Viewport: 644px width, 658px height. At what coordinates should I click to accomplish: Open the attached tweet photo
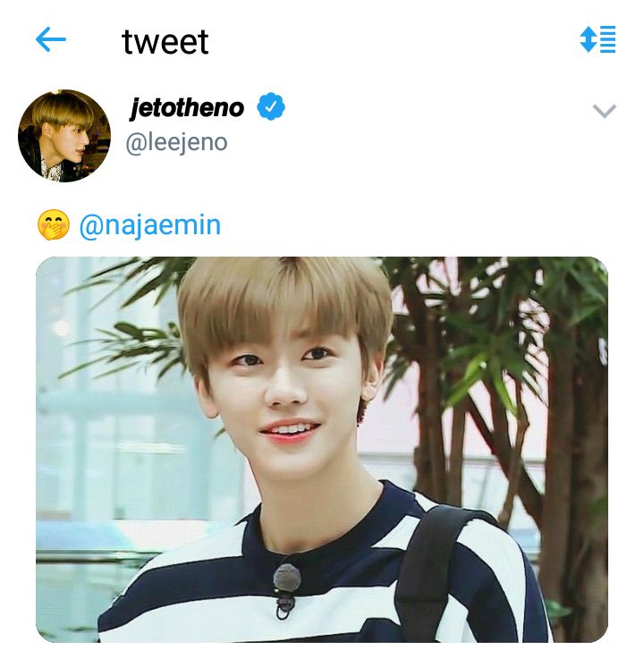(322, 449)
